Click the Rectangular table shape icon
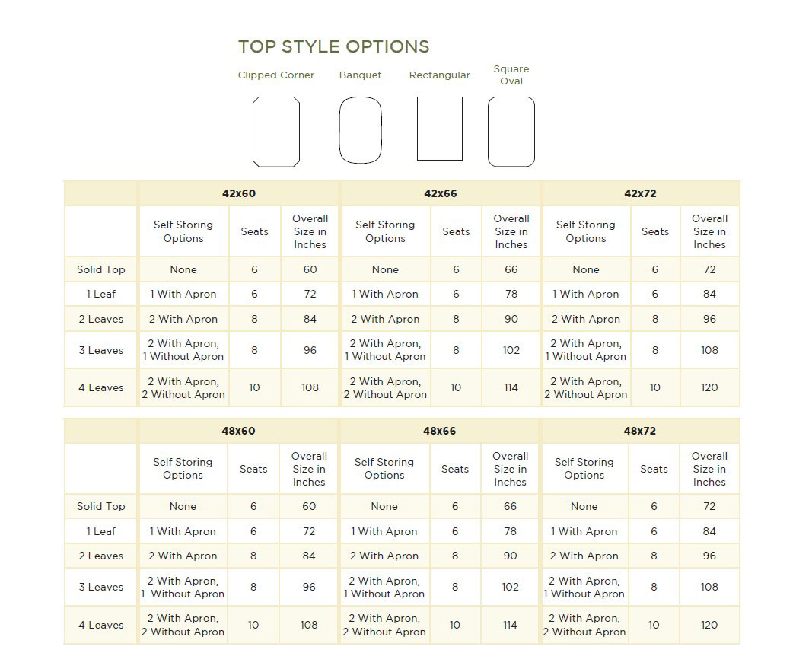Viewport: 812px width, 653px height. (x=440, y=129)
